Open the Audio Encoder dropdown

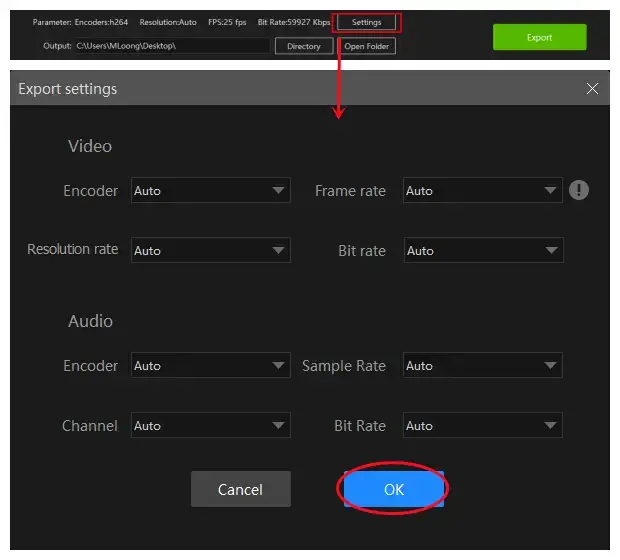[211, 365]
